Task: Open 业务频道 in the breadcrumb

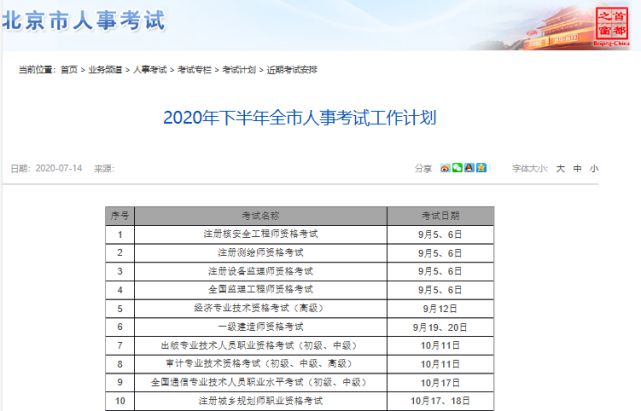Action: (x=105, y=70)
